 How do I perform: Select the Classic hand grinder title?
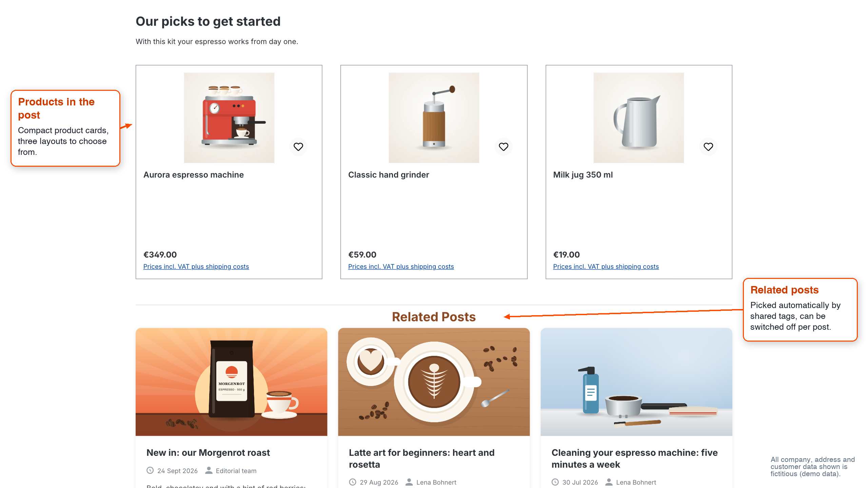tap(389, 175)
